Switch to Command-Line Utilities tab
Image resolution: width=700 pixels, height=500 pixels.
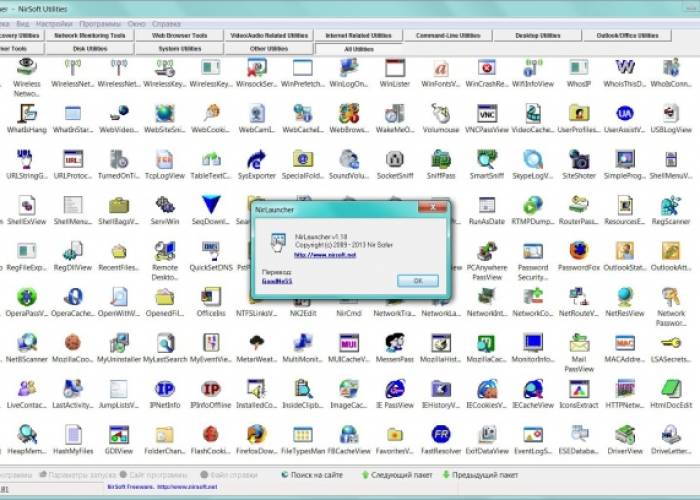pyautogui.click(x=448, y=35)
